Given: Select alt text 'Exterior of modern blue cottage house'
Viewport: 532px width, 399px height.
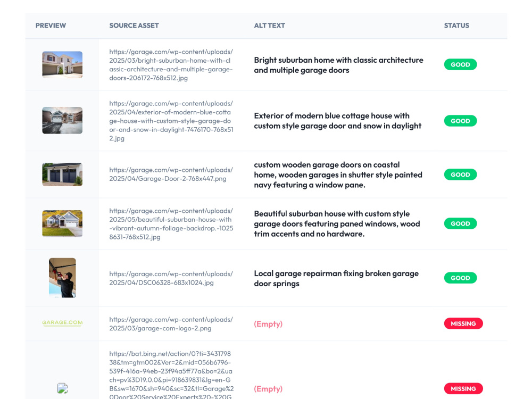Looking at the screenshot, I should tap(338, 121).
